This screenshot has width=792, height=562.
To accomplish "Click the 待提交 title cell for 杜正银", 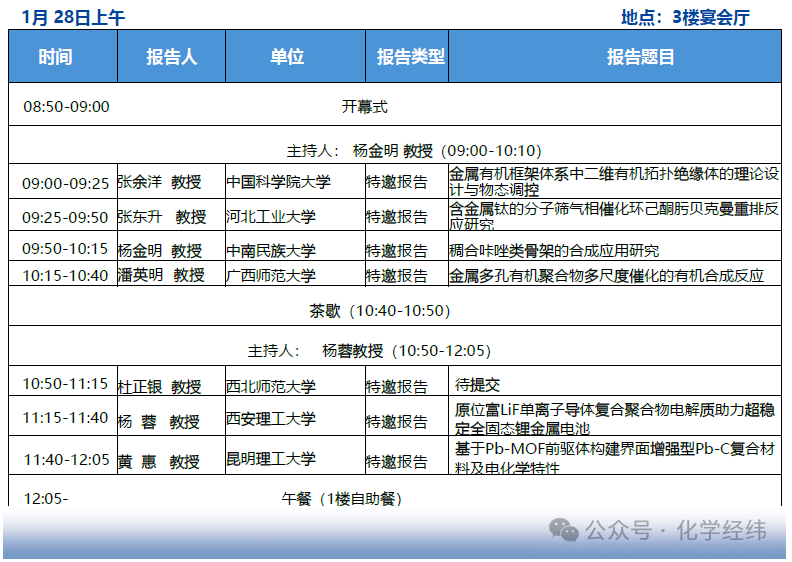I will [x=478, y=384].
